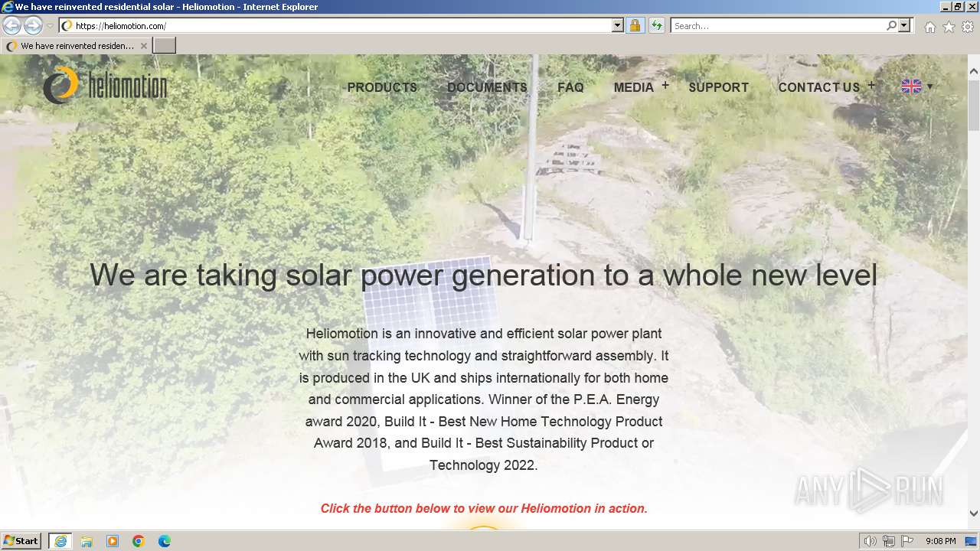
Task: Click the UK flag language icon
Action: pyautogui.click(x=911, y=86)
